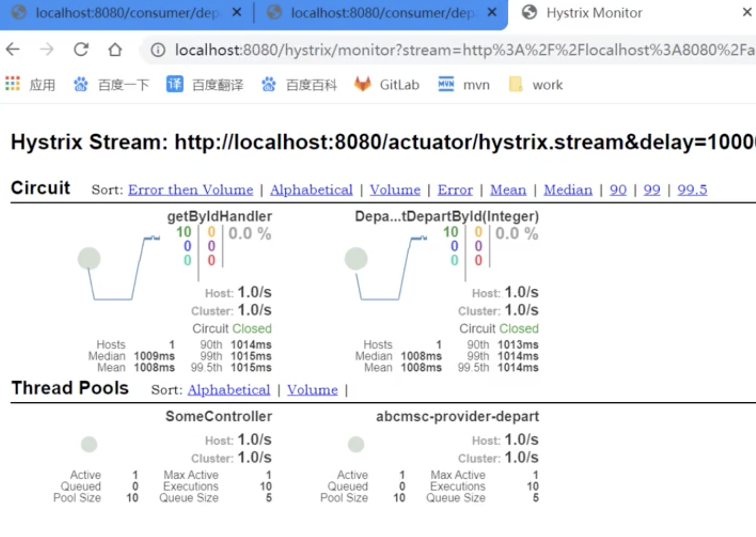Click getByIdHandler 99.5th 1015ms value

251,368
